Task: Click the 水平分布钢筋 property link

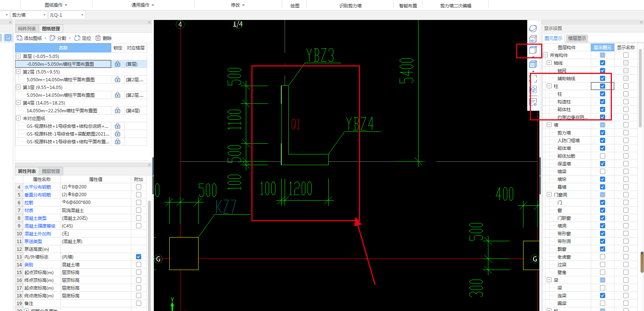Action: tap(38, 187)
